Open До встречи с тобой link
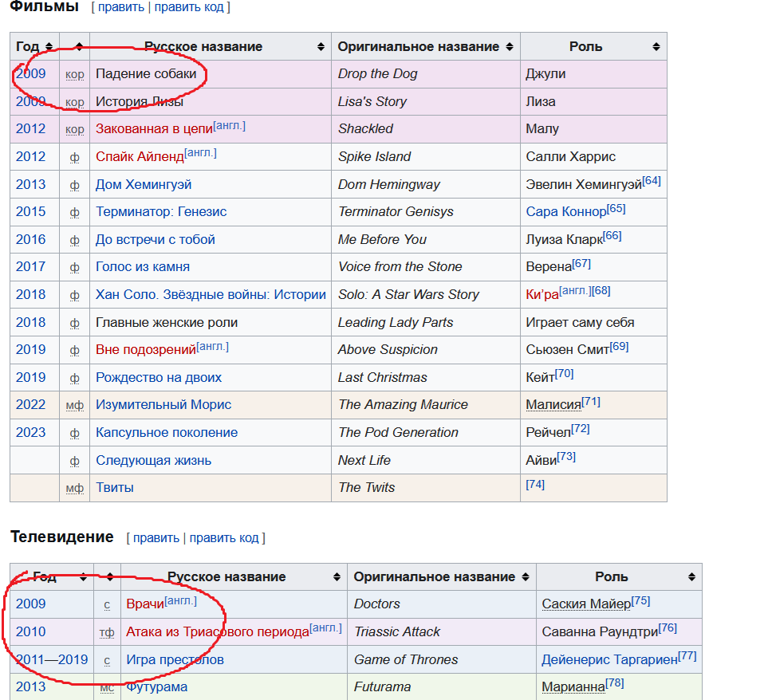Image resolution: width=764 pixels, height=700 pixels. 155,240
